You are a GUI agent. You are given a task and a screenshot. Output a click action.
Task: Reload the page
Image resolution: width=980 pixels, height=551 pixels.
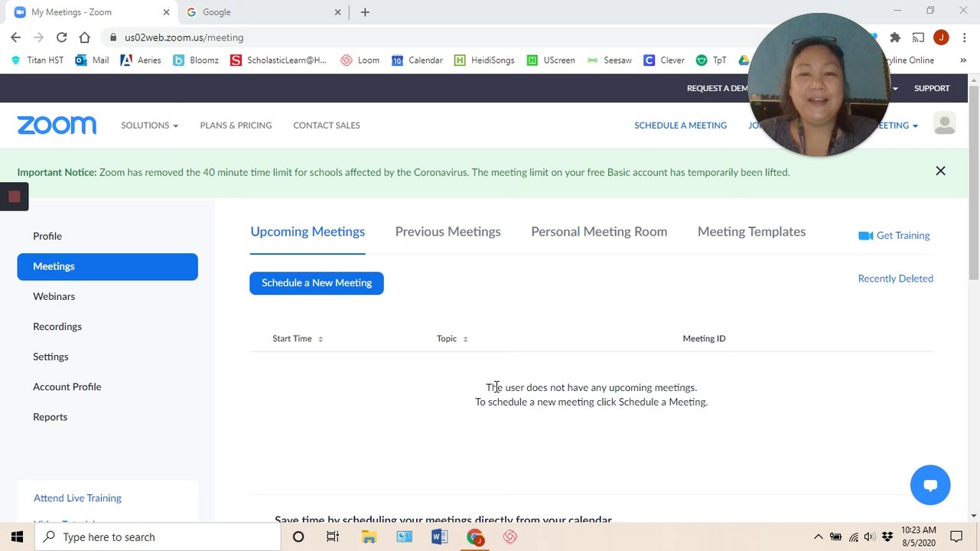(x=61, y=37)
